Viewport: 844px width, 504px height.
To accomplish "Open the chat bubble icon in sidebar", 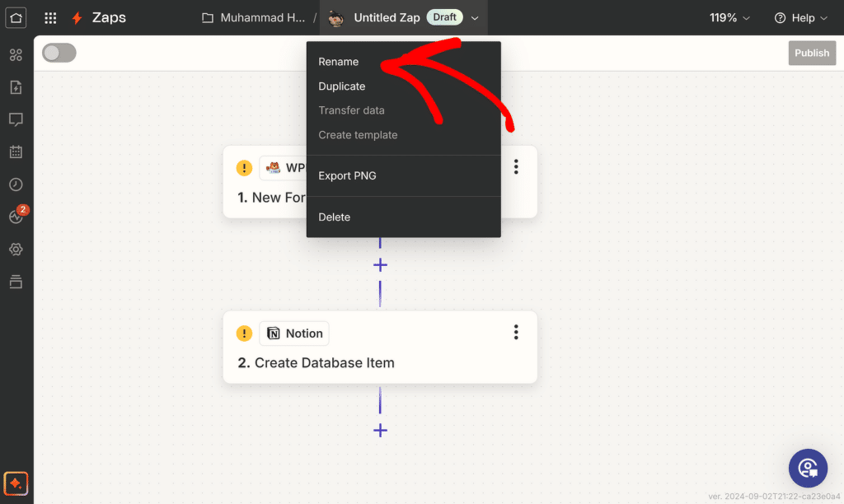I will tap(16, 119).
